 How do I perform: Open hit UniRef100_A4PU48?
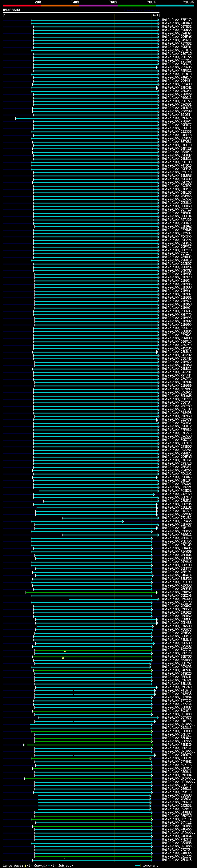coord(177,23)
